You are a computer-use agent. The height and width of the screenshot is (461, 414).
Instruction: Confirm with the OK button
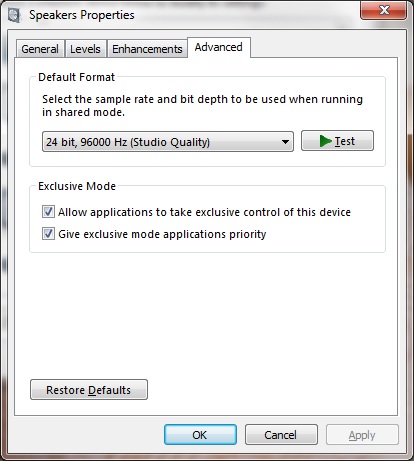click(x=200, y=435)
